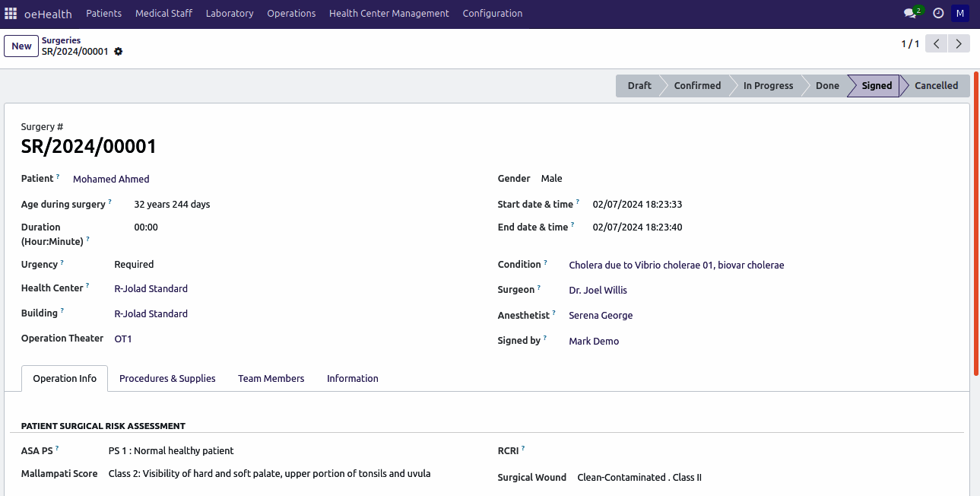Click the New button
This screenshot has height=496, width=980.
(21, 46)
